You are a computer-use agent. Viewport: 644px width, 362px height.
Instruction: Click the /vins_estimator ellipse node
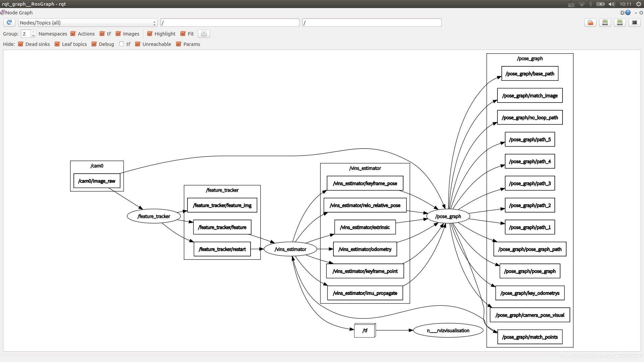click(290, 249)
